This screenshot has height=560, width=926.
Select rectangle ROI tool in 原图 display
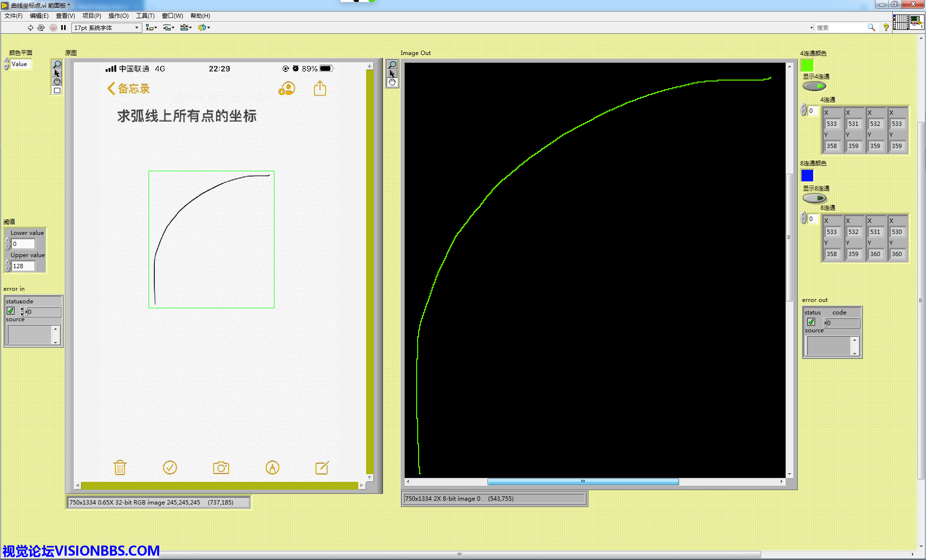57,91
